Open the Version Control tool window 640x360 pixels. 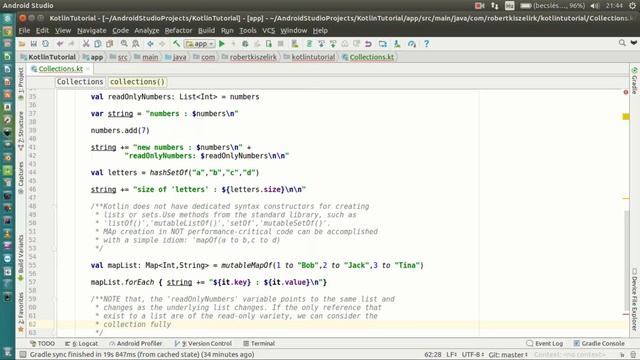click(x=203, y=344)
